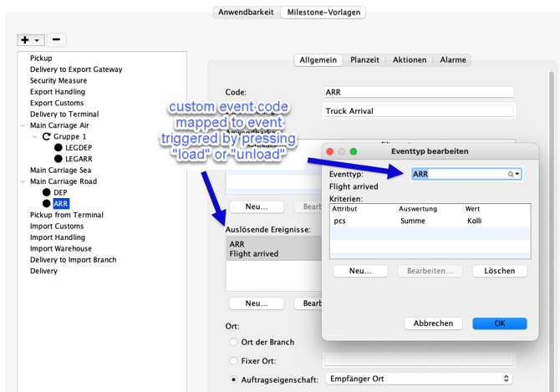Select Pickup from Terminal item
The height and width of the screenshot is (392, 560).
click(67, 215)
